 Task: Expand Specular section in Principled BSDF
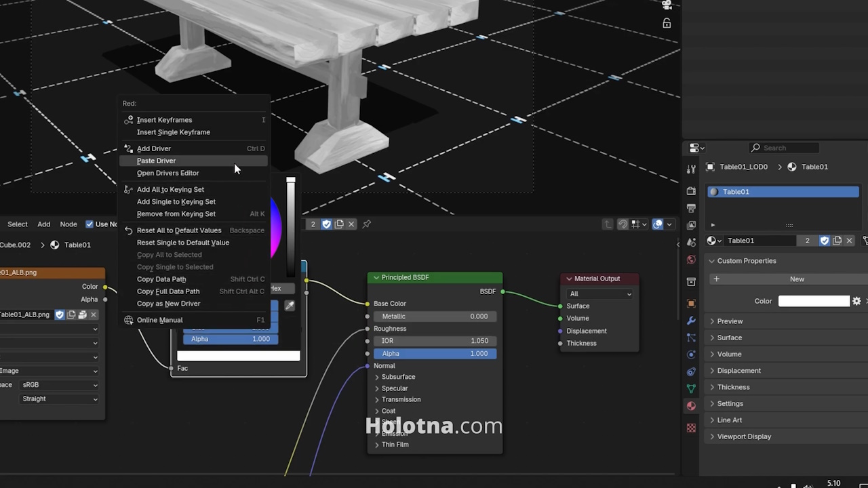[391, 388]
